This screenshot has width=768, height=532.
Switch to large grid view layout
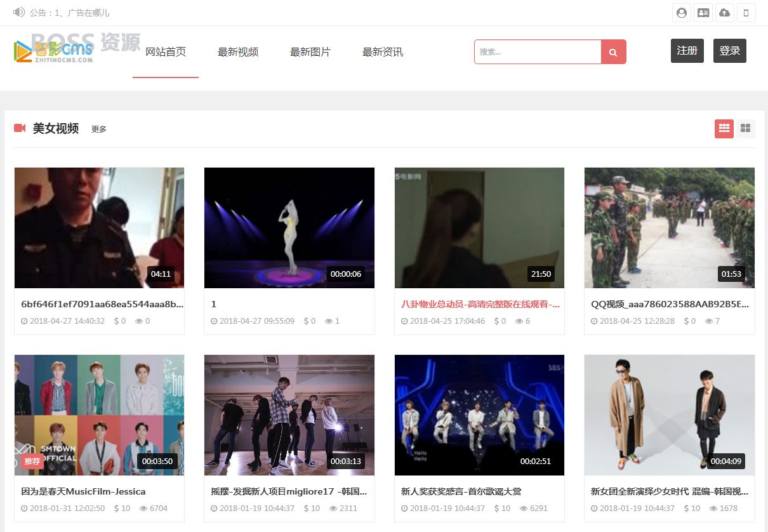(x=746, y=128)
